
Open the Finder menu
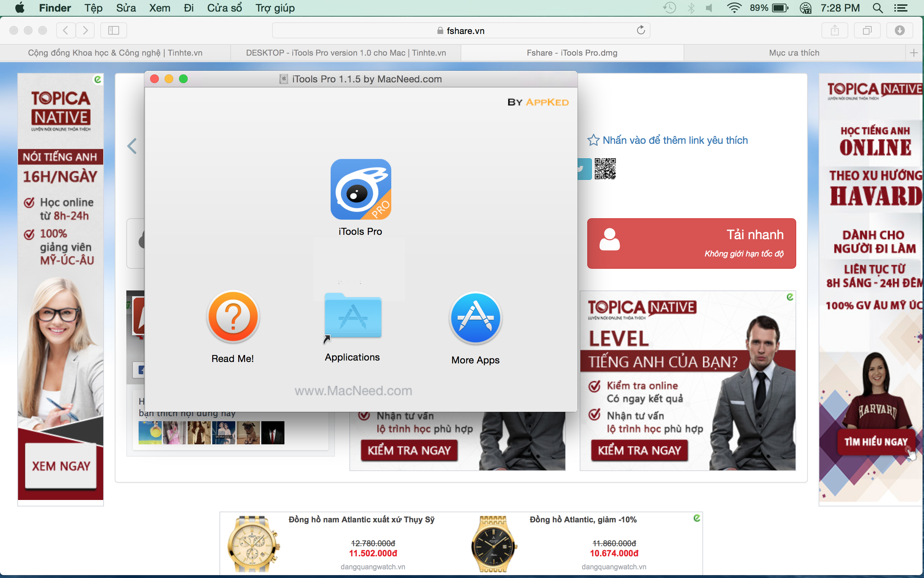point(55,8)
